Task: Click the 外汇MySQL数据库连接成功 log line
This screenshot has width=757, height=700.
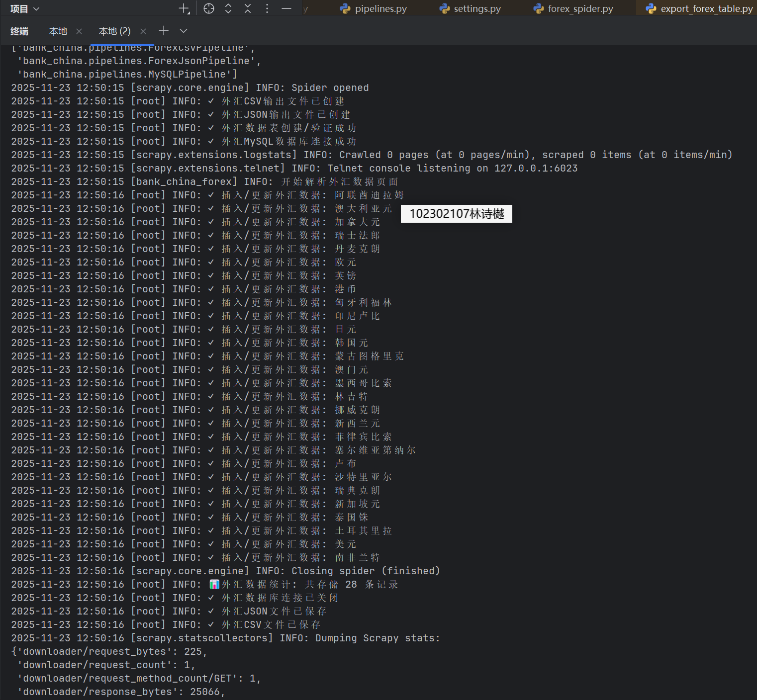Action: [184, 141]
